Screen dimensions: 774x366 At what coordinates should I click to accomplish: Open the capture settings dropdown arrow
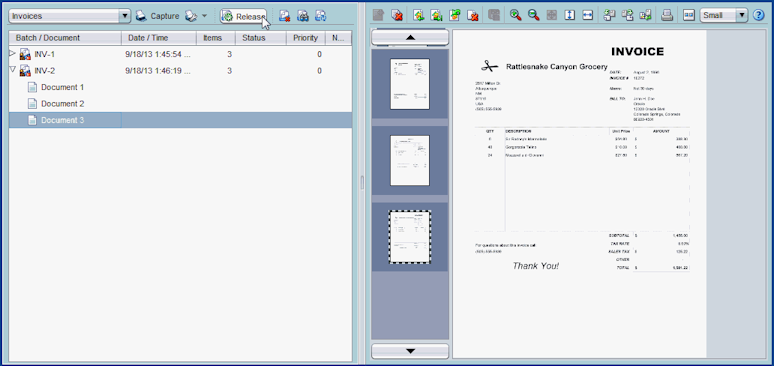pos(204,16)
